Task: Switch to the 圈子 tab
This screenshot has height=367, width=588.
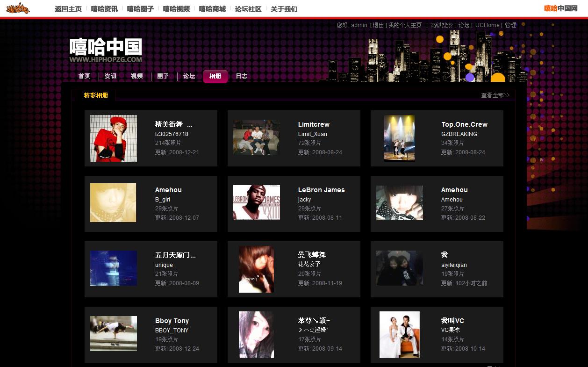Action: pos(163,76)
